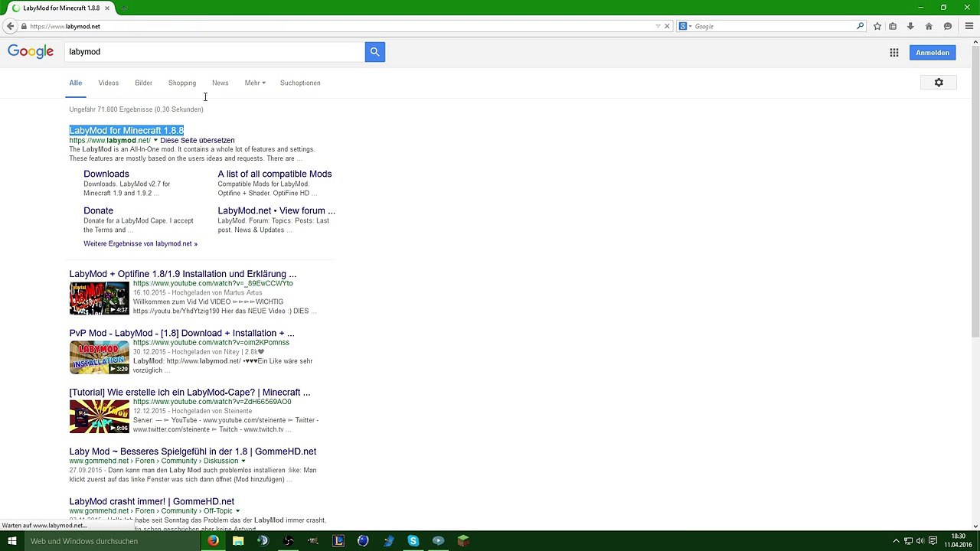
Task: Click the 8:06 LabyMod-Cape video thumbnail
Action: coord(100,416)
